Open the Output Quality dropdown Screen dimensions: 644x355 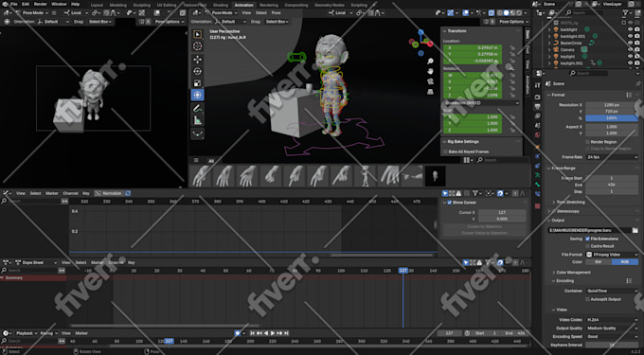coord(612,328)
